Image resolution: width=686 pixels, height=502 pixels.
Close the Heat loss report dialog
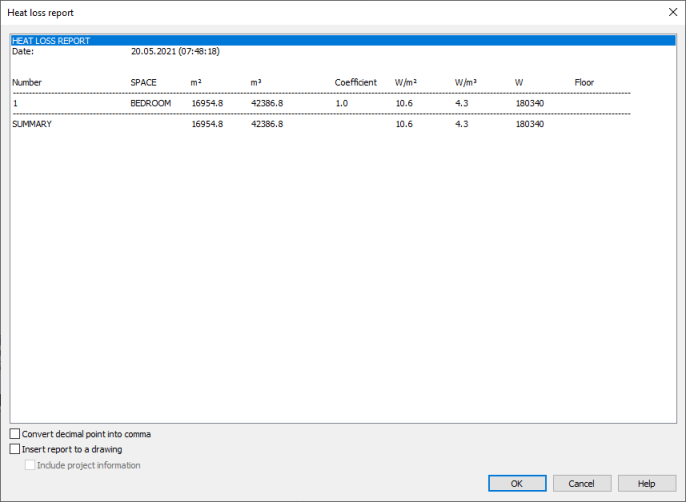coord(670,12)
